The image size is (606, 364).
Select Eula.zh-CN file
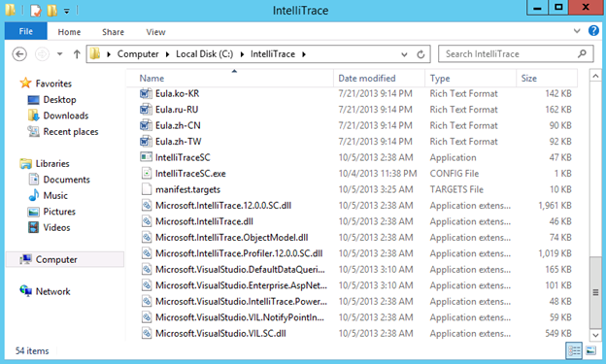178,125
